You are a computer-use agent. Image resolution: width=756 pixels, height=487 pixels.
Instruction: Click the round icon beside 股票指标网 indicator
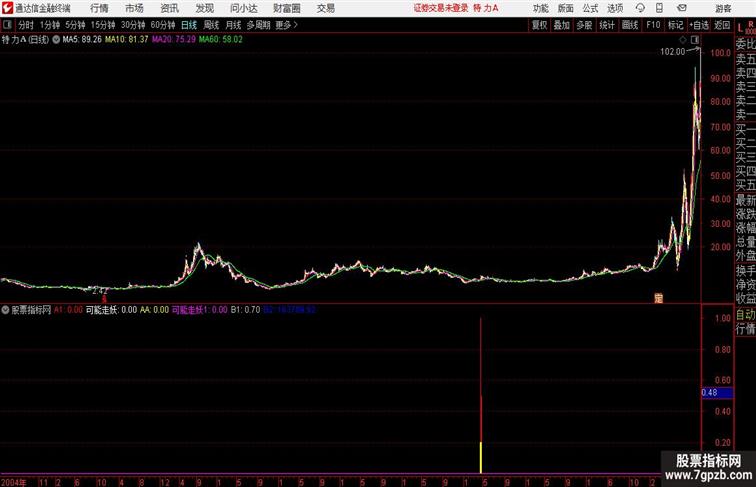point(5,310)
